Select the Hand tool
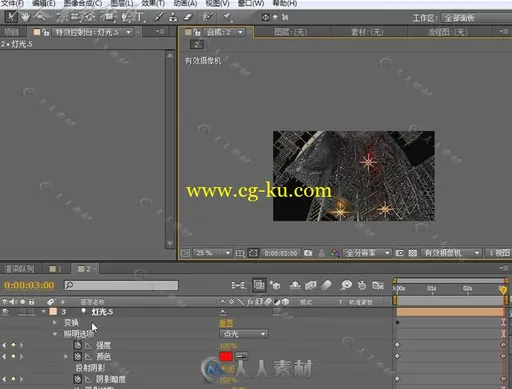The height and width of the screenshot is (389, 512). coord(26,17)
